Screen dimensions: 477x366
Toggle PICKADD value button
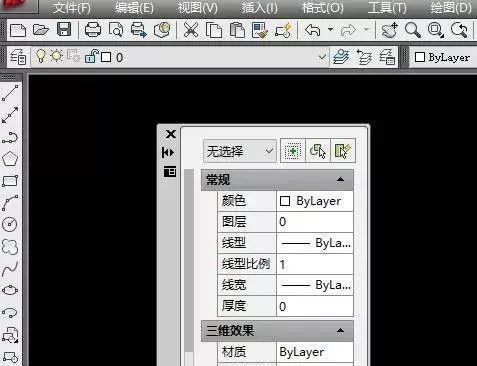293,151
